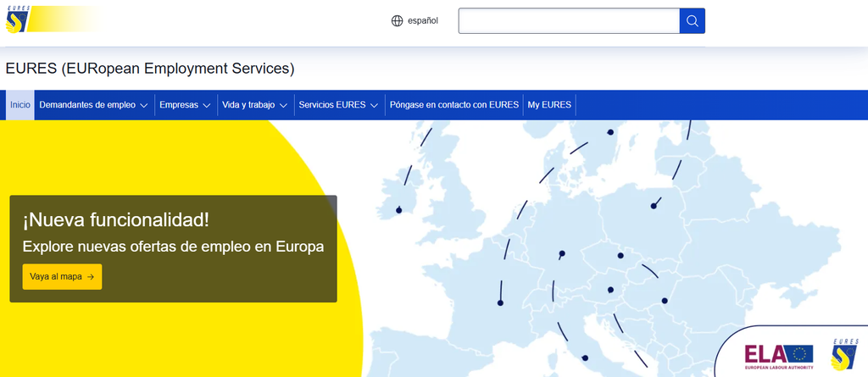868x377 pixels.
Task: Click the ¡Nueva funcionalidad! heading
Action: click(116, 219)
